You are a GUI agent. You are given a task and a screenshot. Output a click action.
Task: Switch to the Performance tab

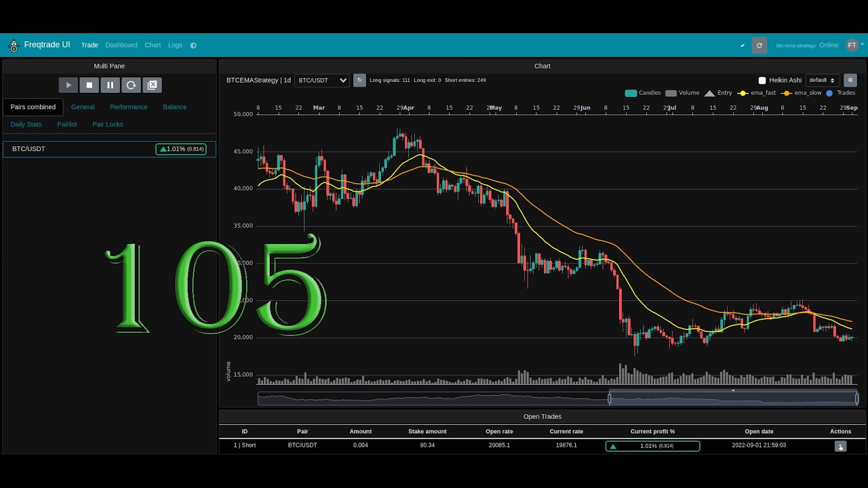tap(129, 107)
